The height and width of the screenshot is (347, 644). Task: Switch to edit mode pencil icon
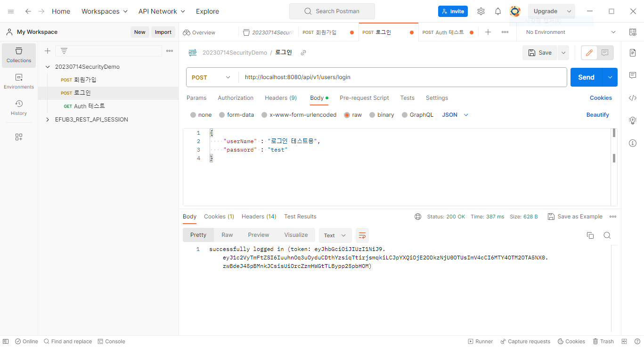[589, 53]
